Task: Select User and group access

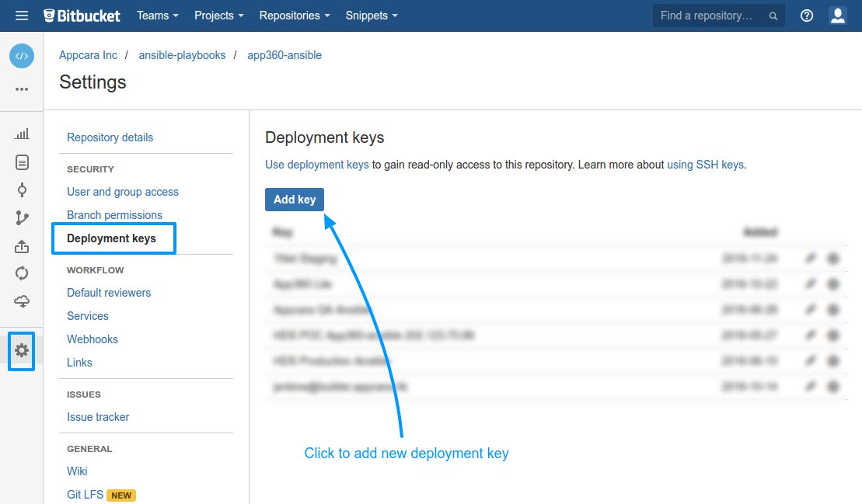Action: [123, 192]
